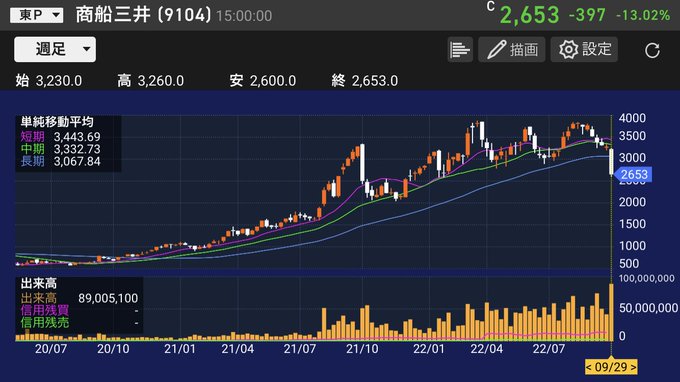The image size is (680, 382).
Task: Click the 3000 price axis label
Action: tap(632, 158)
